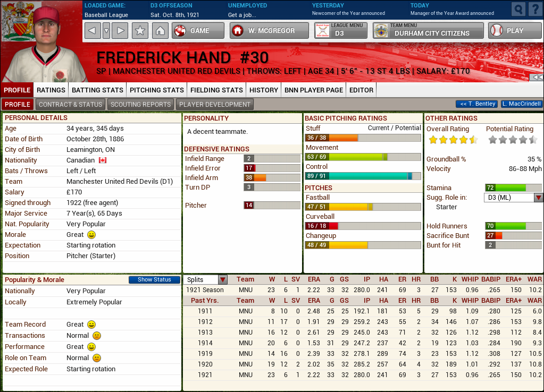Open the history dropdown arrow beside back
This screenshot has width=544, height=392.
(x=106, y=30)
